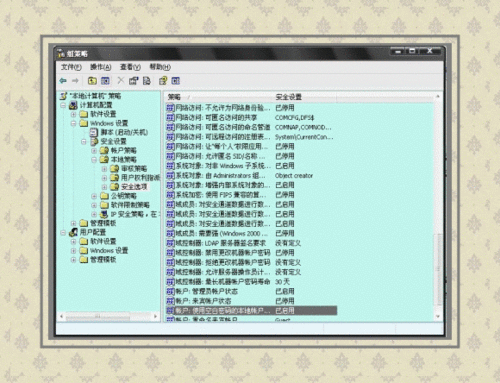This screenshot has width=500, height=383.
Task: Click the 脚本 (启动/关机) script icon
Action: pos(94,132)
